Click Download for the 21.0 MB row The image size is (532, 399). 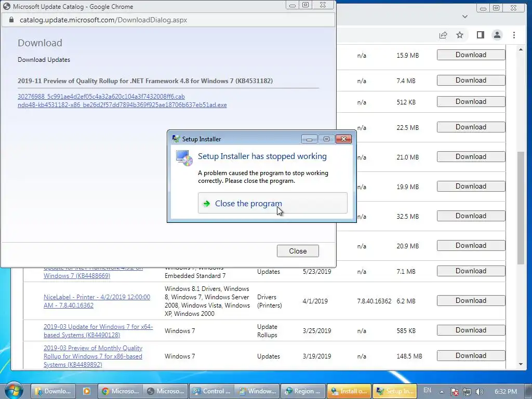(471, 157)
